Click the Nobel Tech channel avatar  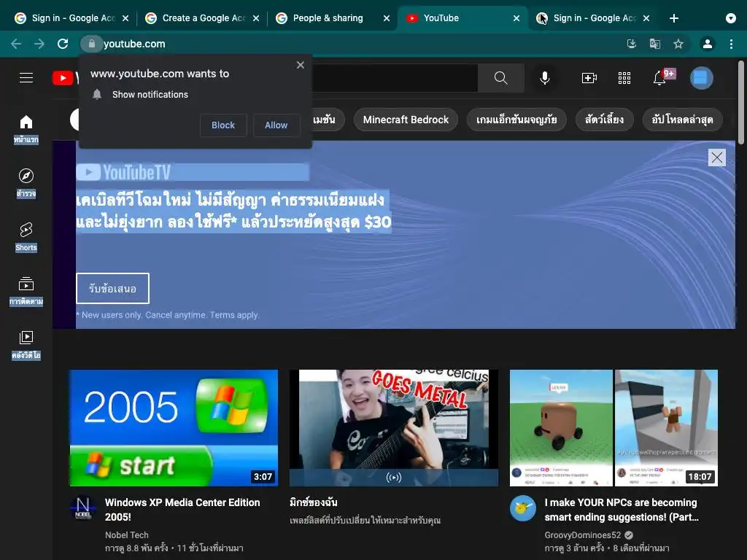coord(83,508)
